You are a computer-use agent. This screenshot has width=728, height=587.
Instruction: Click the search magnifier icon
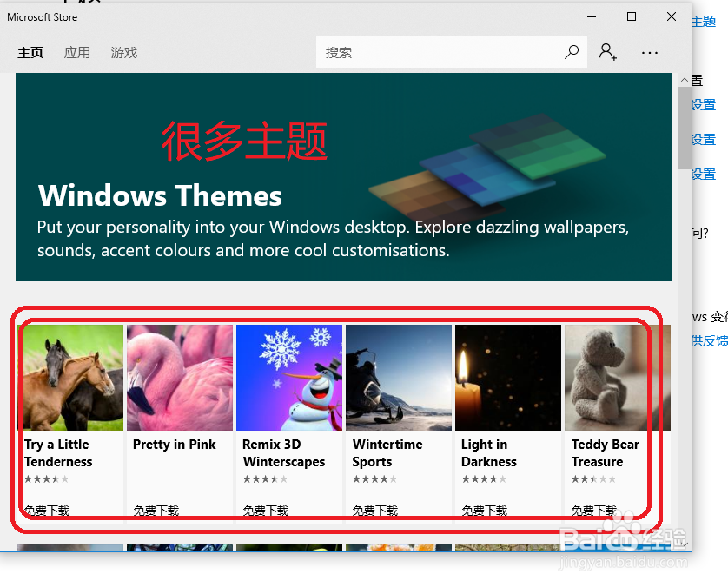tap(572, 52)
